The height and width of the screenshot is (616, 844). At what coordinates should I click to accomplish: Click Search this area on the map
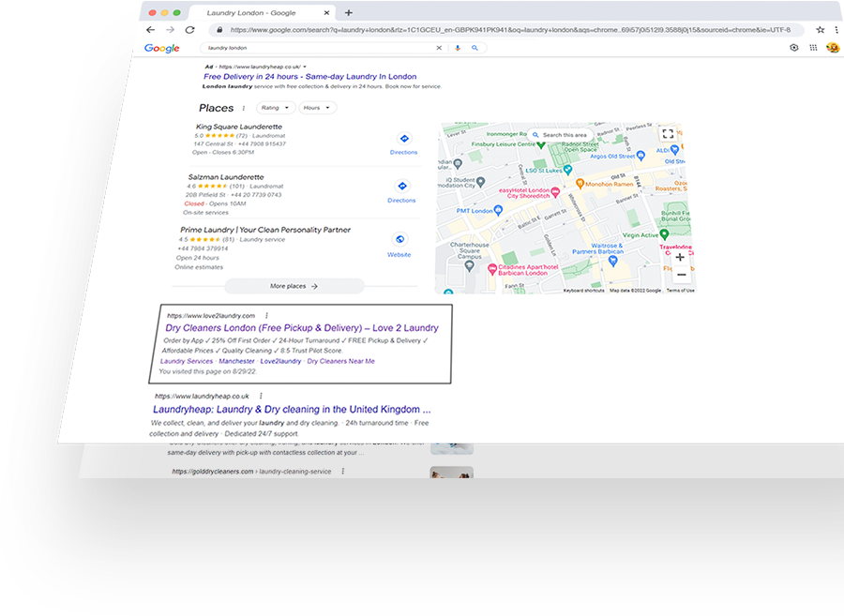pos(559,135)
